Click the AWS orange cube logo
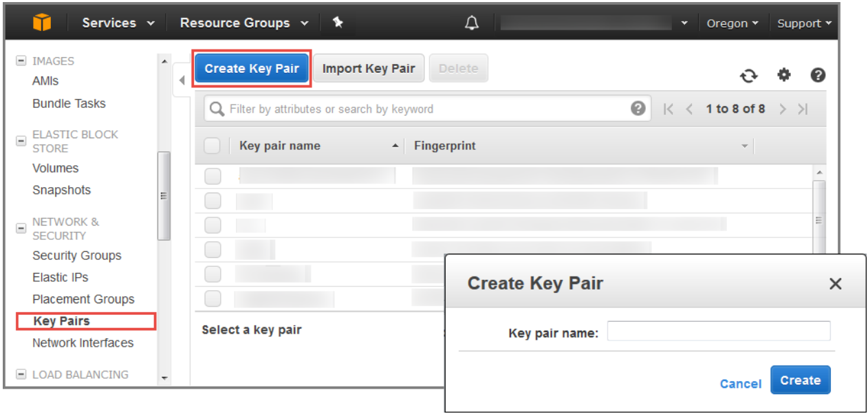This screenshot has width=868, height=414. pyautogui.click(x=42, y=23)
